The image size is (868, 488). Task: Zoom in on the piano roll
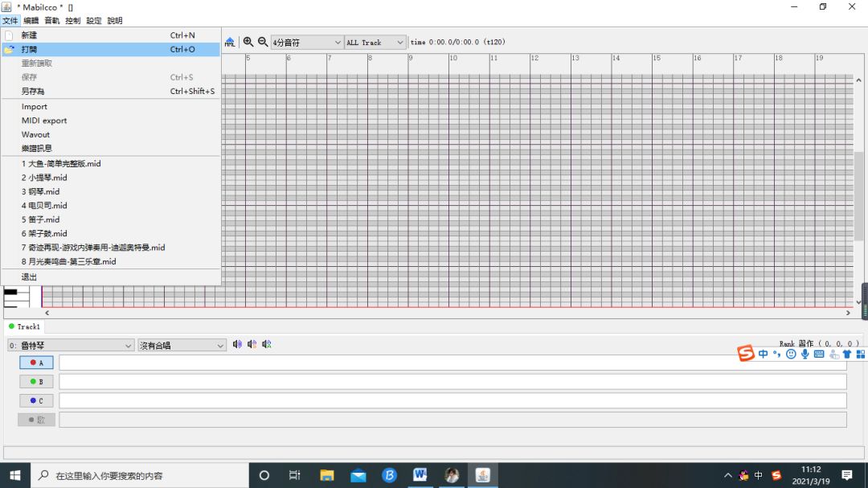click(x=248, y=42)
